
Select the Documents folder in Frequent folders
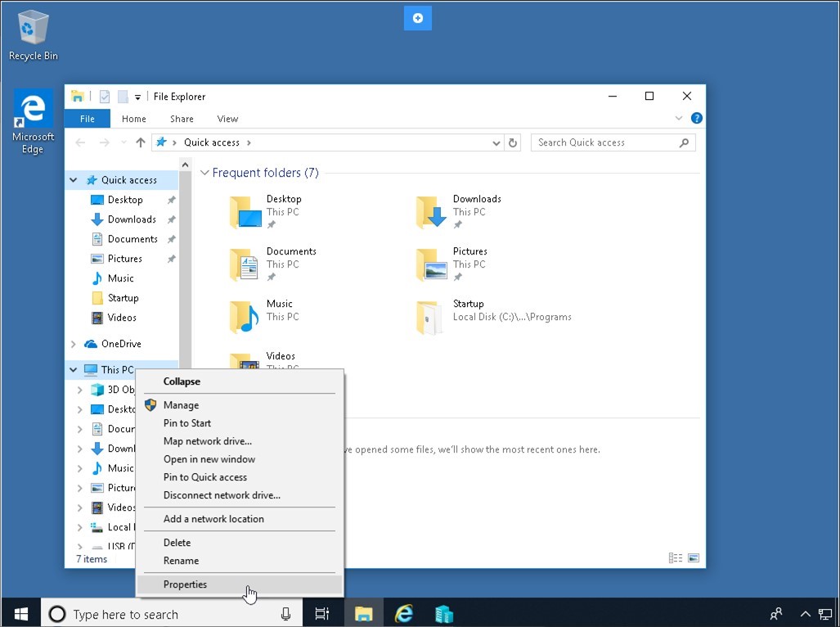point(272,264)
